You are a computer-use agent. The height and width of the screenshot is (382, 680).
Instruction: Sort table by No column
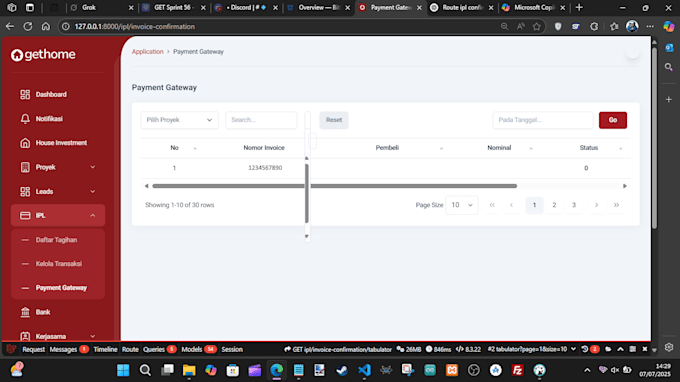pyautogui.click(x=174, y=148)
